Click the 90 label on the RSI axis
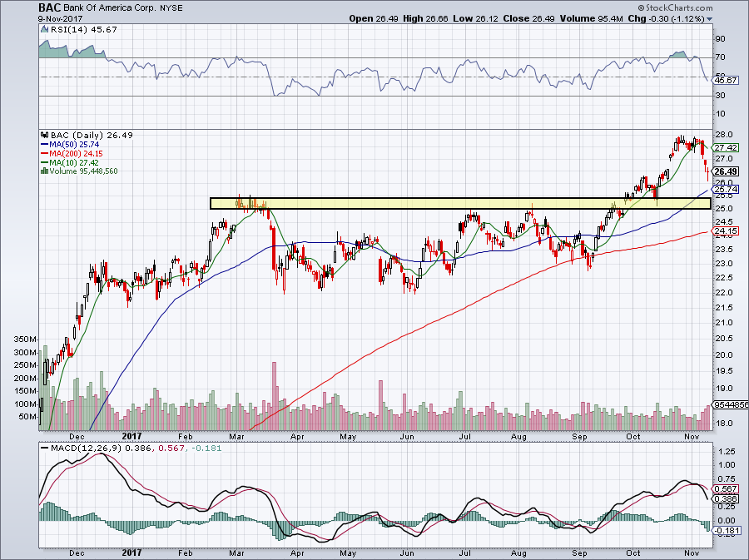The height and width of the screenshot is (560, 749). tap(721, 38)
